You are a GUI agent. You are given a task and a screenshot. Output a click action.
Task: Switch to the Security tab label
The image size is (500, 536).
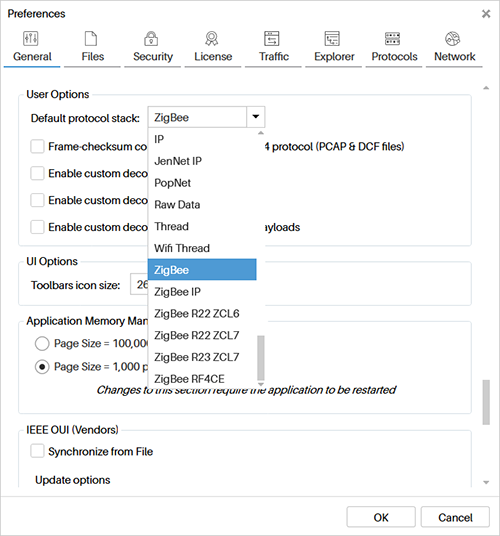153,56
